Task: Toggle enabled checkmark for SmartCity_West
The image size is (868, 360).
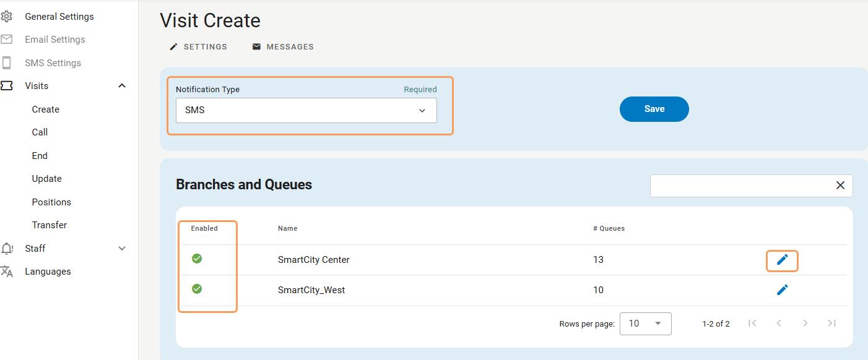Action: [197, 289]
